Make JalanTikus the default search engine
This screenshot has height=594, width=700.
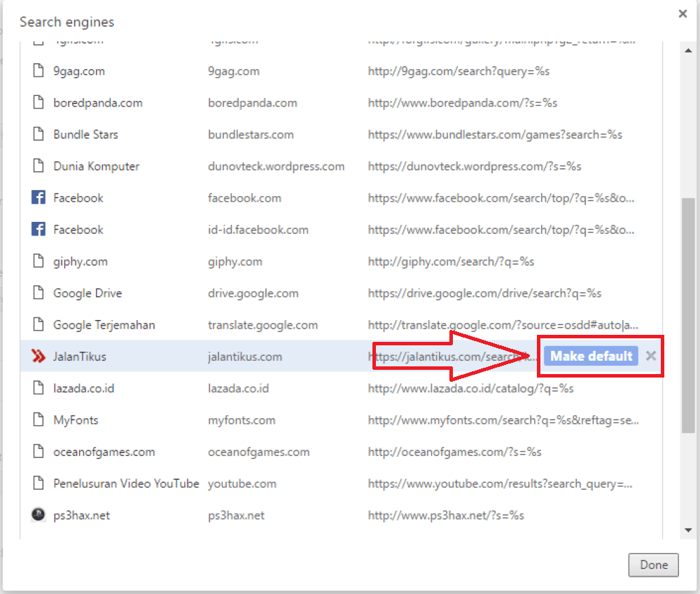pos(591,356)
